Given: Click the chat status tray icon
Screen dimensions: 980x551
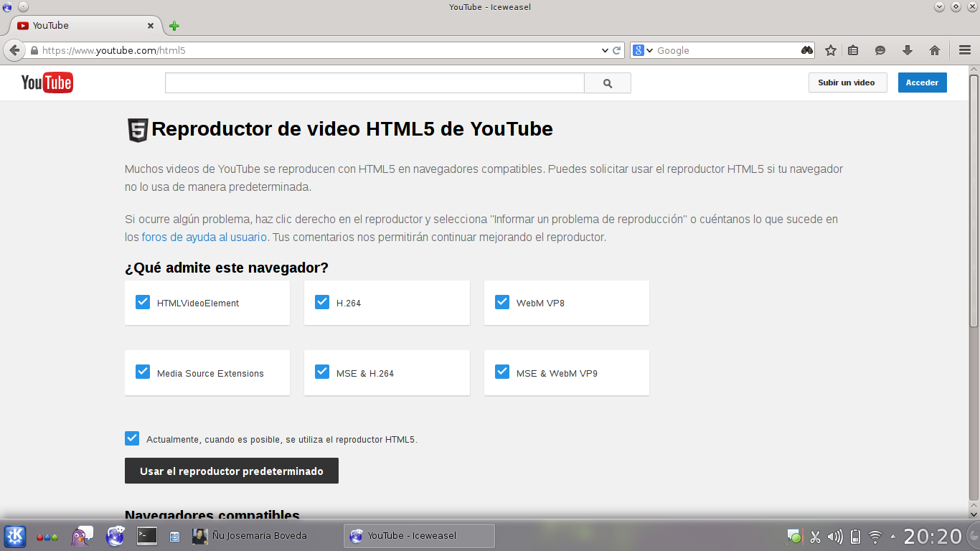Looking at the screenshot, I should pyautogui.click(x=795, y=536).
